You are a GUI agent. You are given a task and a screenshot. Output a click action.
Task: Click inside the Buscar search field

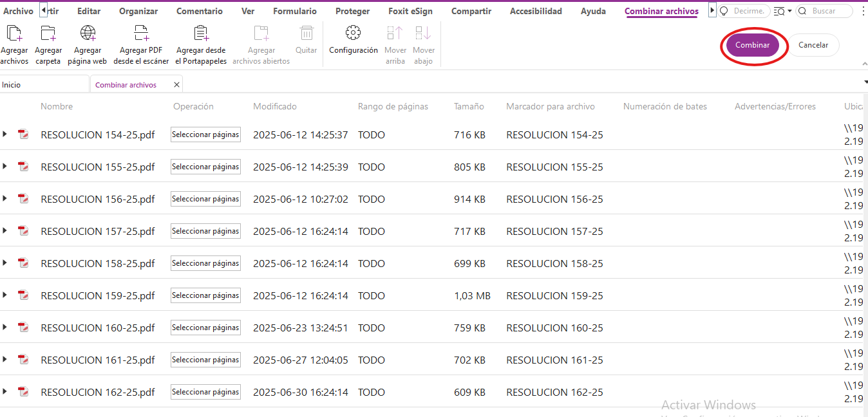pos(827,11)
